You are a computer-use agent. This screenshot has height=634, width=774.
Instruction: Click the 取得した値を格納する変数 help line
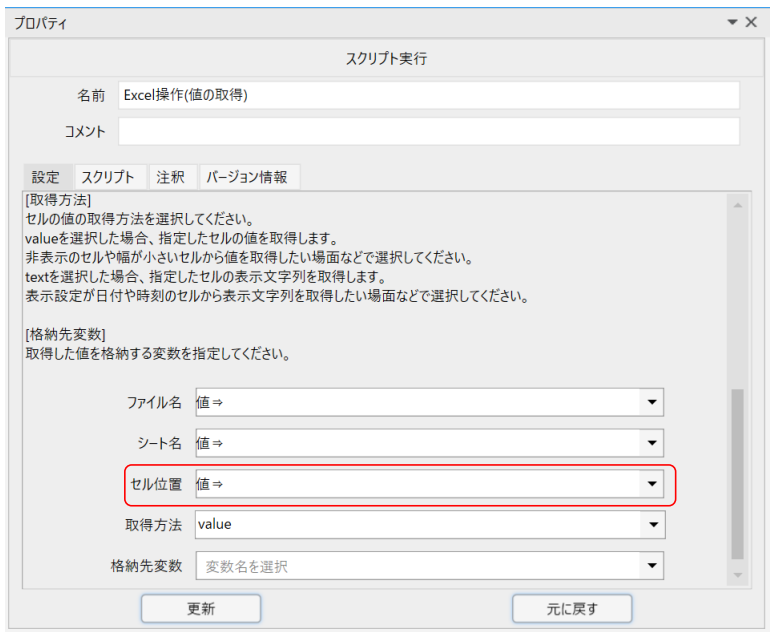pyautogui.click(x=158, y=354)
